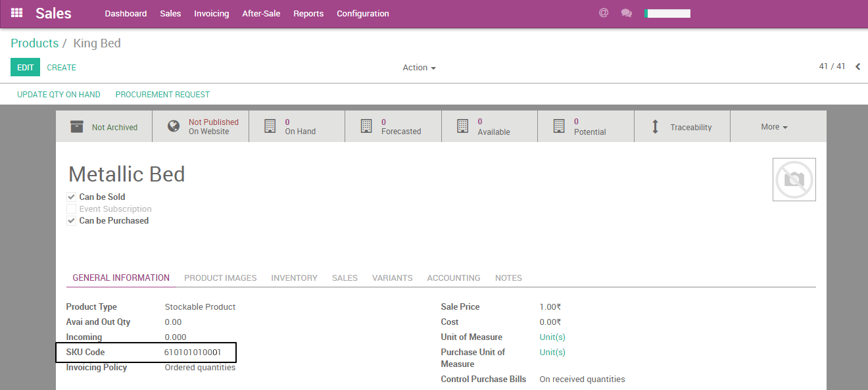Screen dimensions: 868x390
Task: Toggle the Event Subscription checkbox
Action: click(x=72, y=209)
